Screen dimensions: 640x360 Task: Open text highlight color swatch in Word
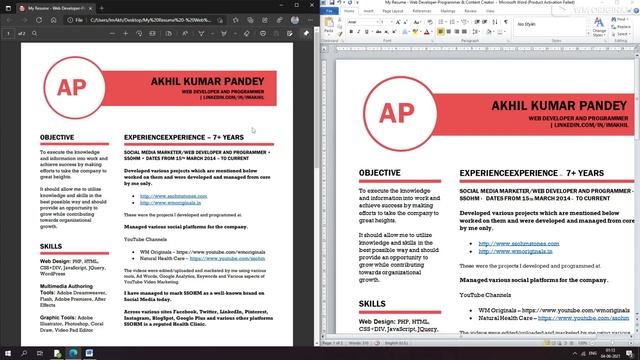tap(415, 32)
